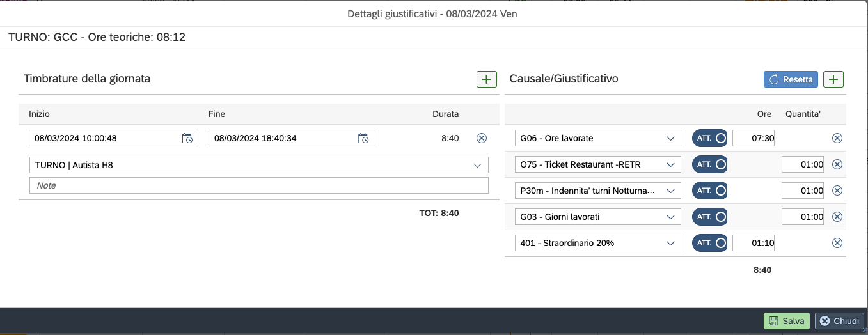
Task: Toggle the ATT. switch for G06 Ore lavorate
Action: [709, 138]
